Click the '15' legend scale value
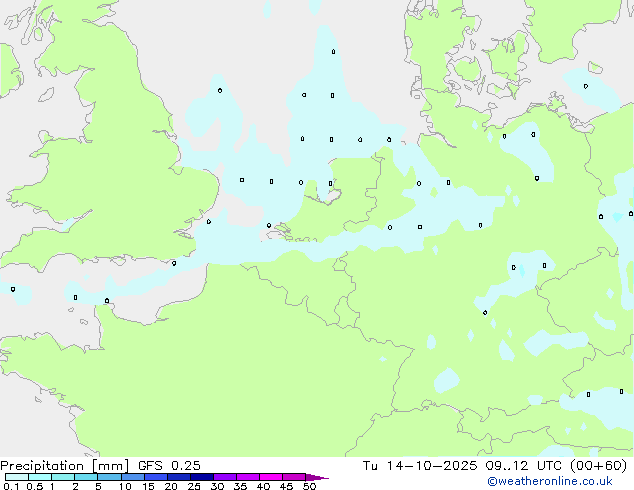 pos(148,486)
